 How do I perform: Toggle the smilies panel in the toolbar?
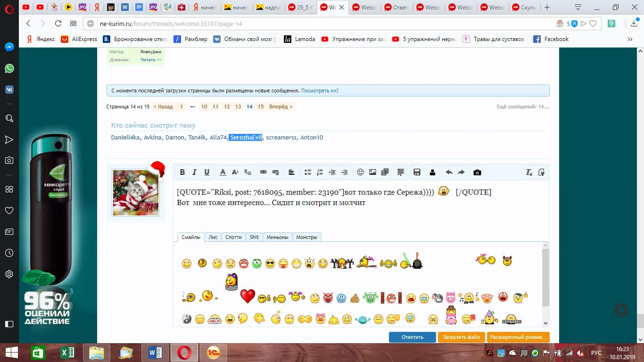click(x=361, y=173)
